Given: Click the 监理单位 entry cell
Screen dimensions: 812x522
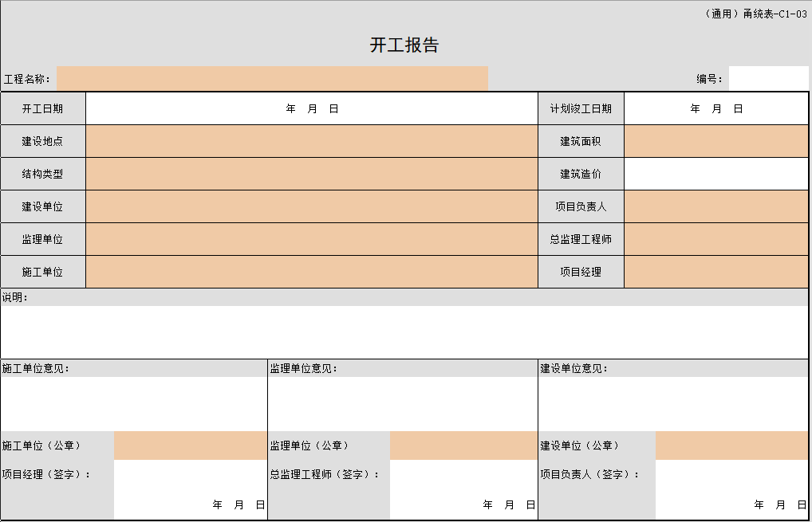Looking at the screenshot, I should pyautogui.click(x=311, y=239).
